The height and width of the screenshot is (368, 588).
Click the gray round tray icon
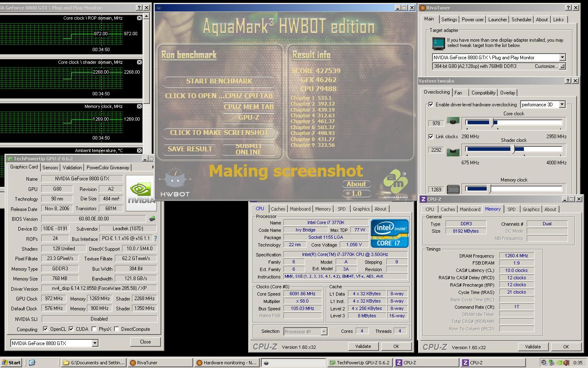click(543, 363)
